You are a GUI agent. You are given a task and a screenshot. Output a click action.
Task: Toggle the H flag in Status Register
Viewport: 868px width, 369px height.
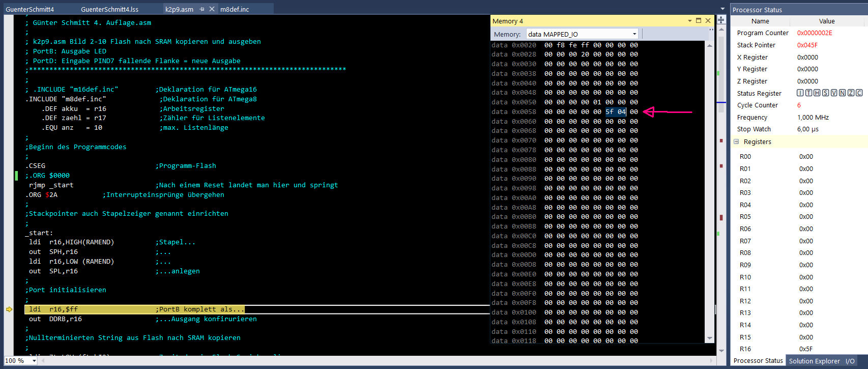(817, 93)
